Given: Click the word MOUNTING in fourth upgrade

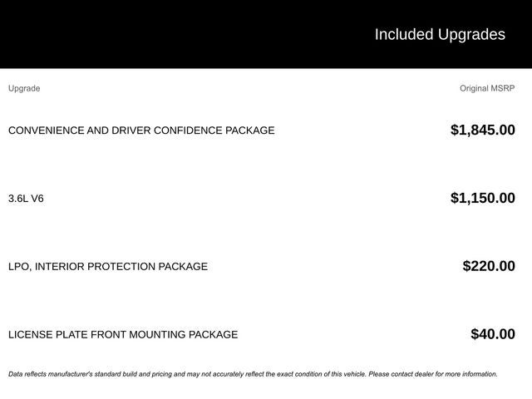Looking at the screenshot, I should (x=157, y=334).
